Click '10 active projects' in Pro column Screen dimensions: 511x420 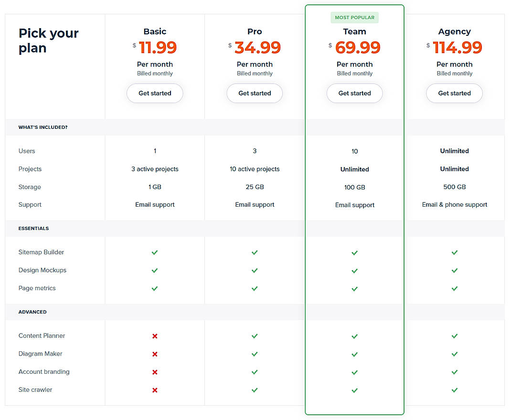tap(255, 169)
